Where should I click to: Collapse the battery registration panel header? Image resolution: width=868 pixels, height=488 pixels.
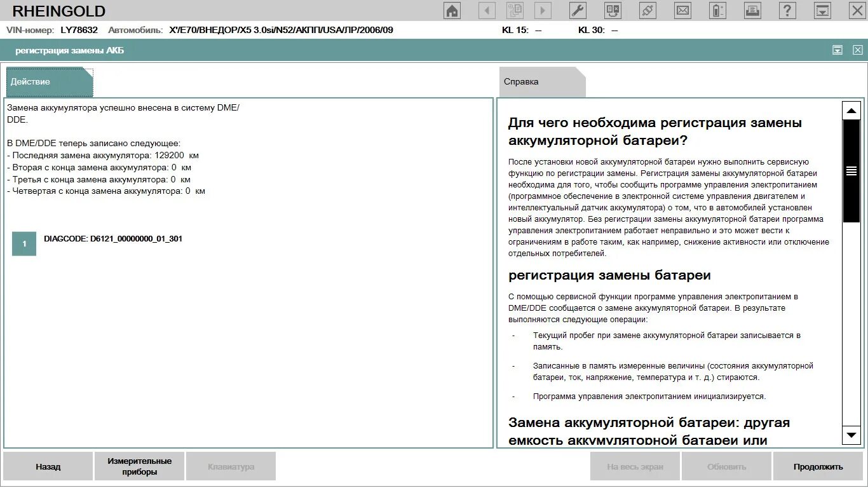(837, 50)
